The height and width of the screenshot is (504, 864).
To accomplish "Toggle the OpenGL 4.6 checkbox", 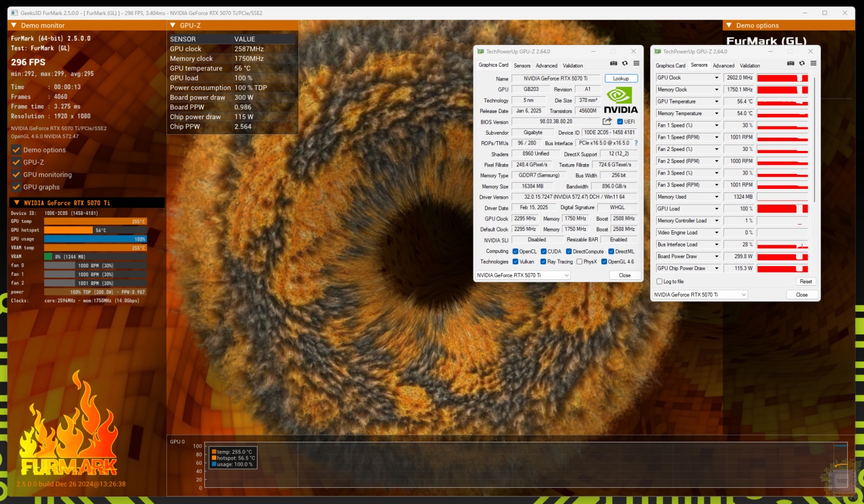I will (x=604, y=262).
